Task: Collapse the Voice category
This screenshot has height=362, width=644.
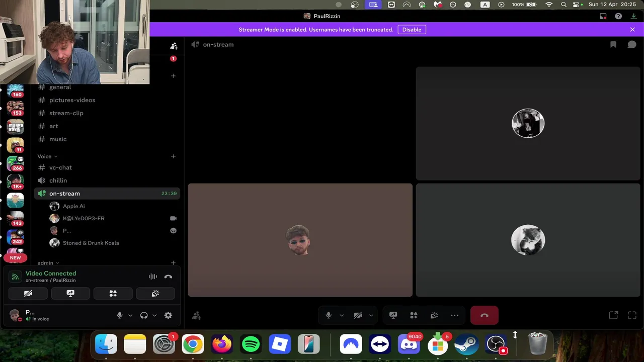Action: click(47, 156)
